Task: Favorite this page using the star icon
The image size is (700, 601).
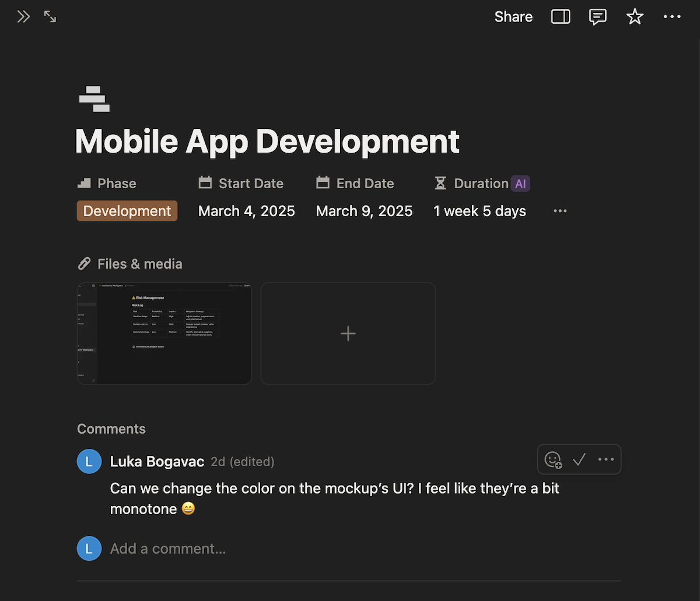Action: pos(635,16)
